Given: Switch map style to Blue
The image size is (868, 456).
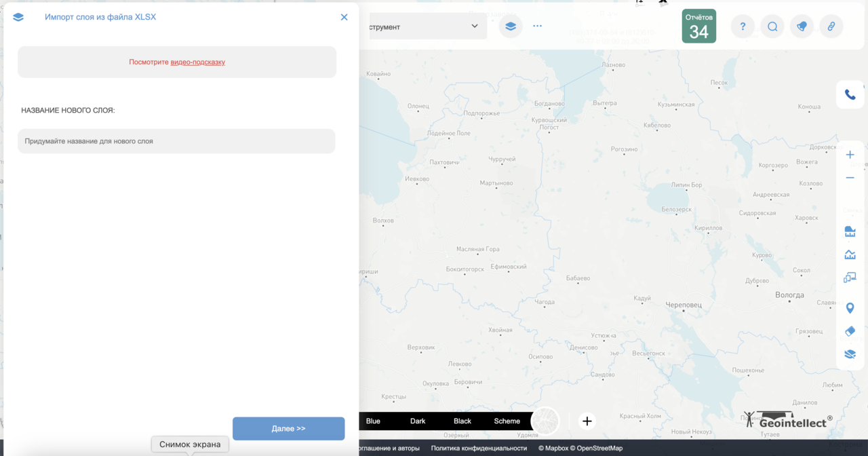Looking at the screenshot, I should click(x=373, y=421).
